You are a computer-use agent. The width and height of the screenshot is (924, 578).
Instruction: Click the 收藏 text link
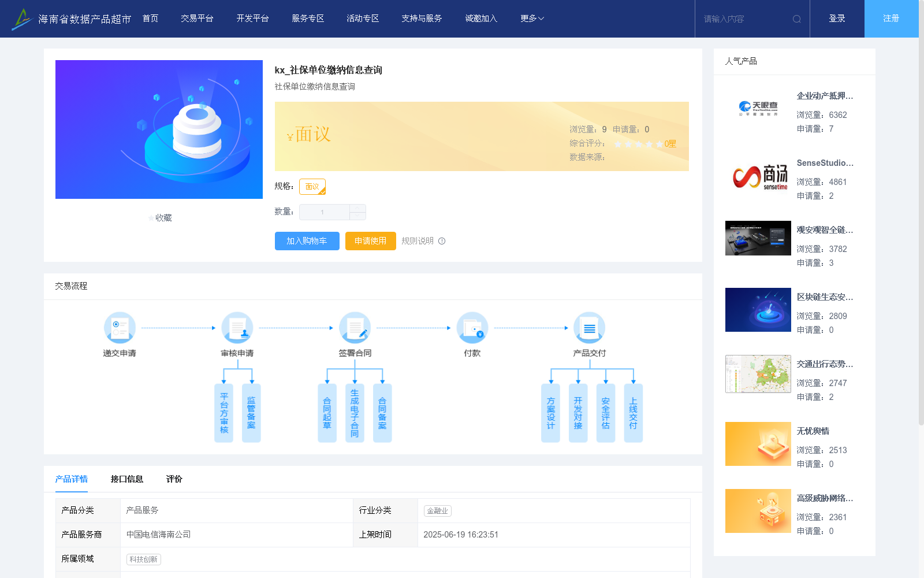164,218
